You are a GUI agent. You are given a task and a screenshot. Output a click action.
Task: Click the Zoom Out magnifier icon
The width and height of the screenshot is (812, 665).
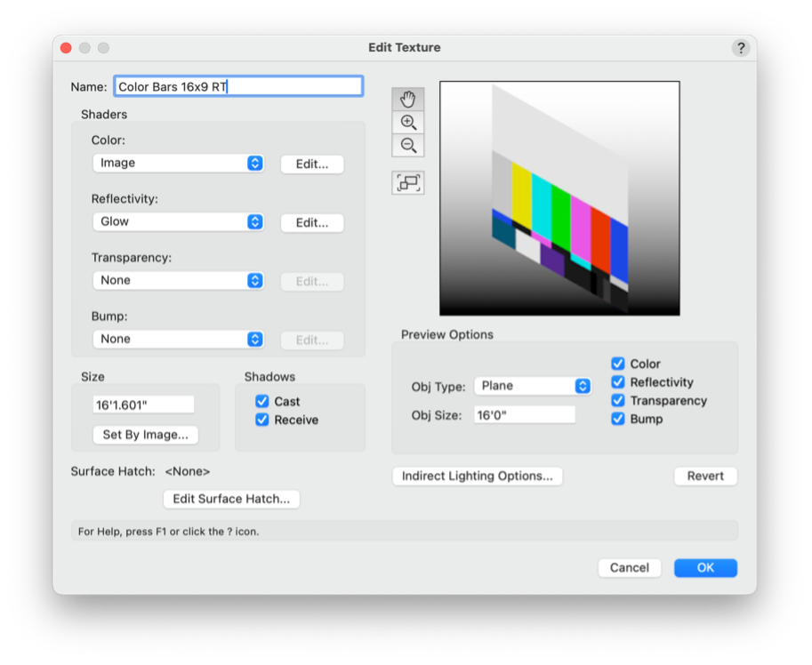pos(408,146)
